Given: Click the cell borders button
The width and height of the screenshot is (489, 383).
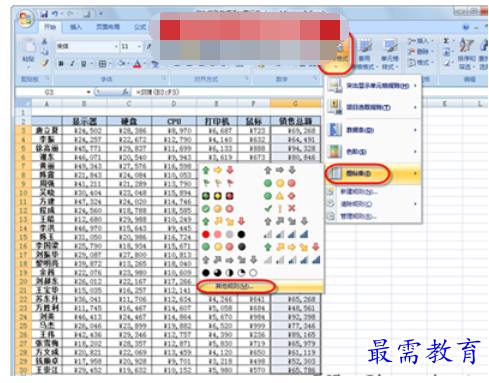Looking at the screenshot, I should coord(102,64).
